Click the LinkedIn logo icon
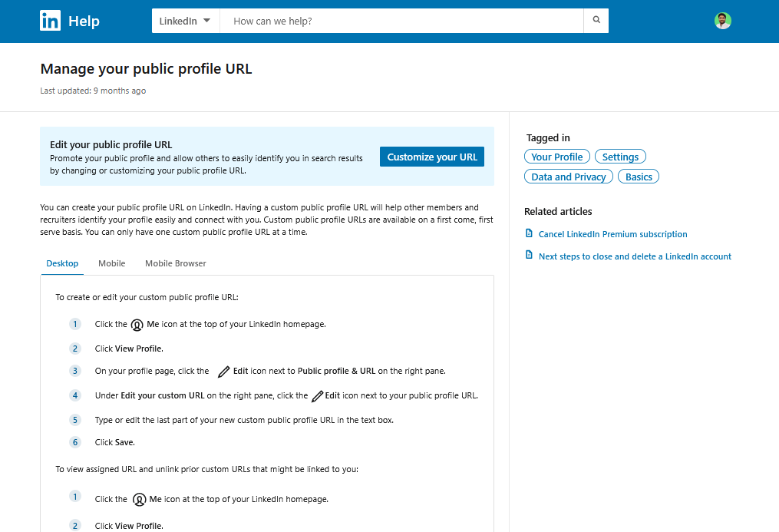779x532 pixels. [x=50, y=21]
